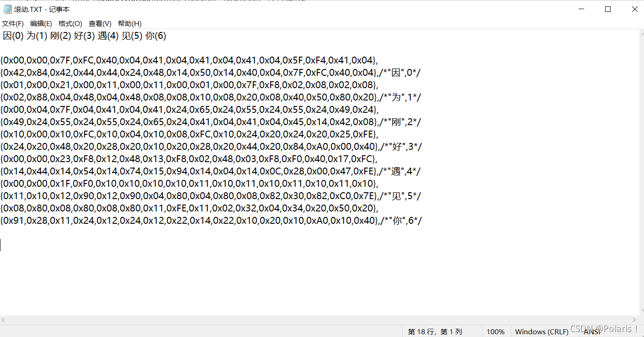The height and width of the screenshot is (337, 644).
Task: Maximize the Notepad window
Action: pyautogui.click(x=608, y=9)
